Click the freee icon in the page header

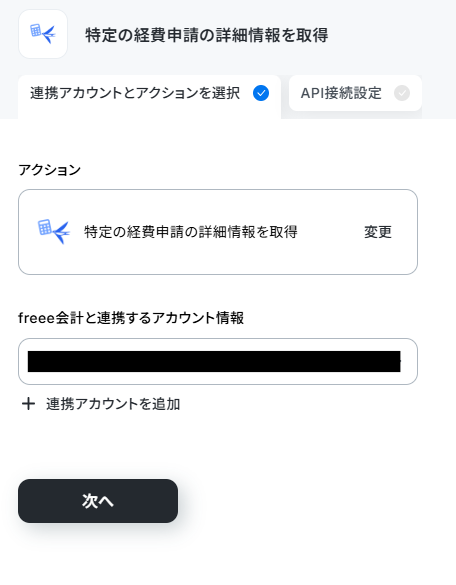pyautogui.click(x=43, y=34)
